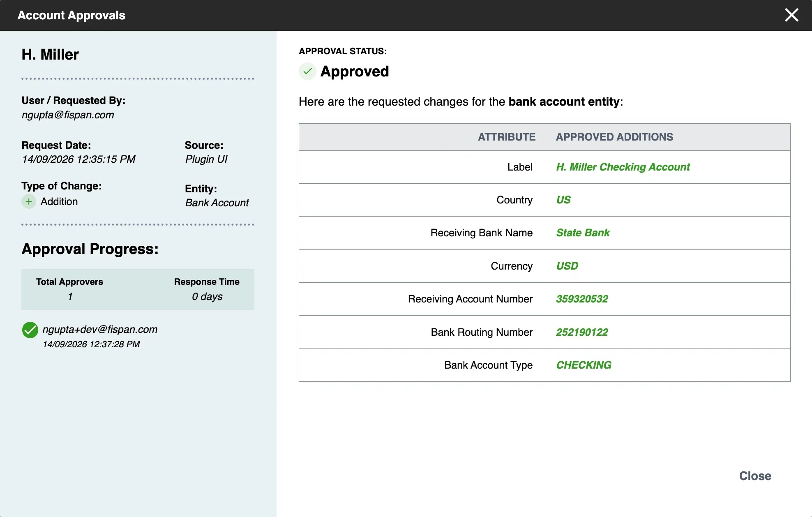The height and width of the screenshot is (517, 812).
Task: Click the bank account entity description sentence
Action: (461, 102)
